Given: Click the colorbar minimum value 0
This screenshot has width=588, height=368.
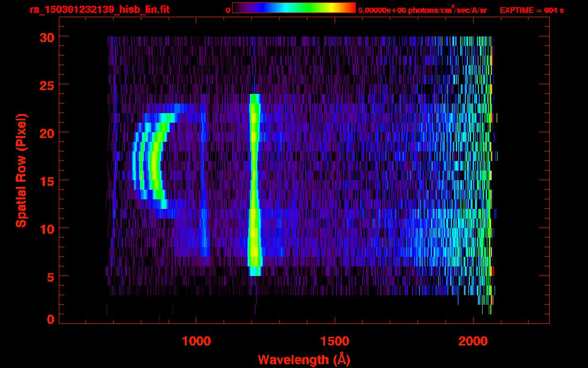Looking at the screenshot, I should [x=228, y=10].
